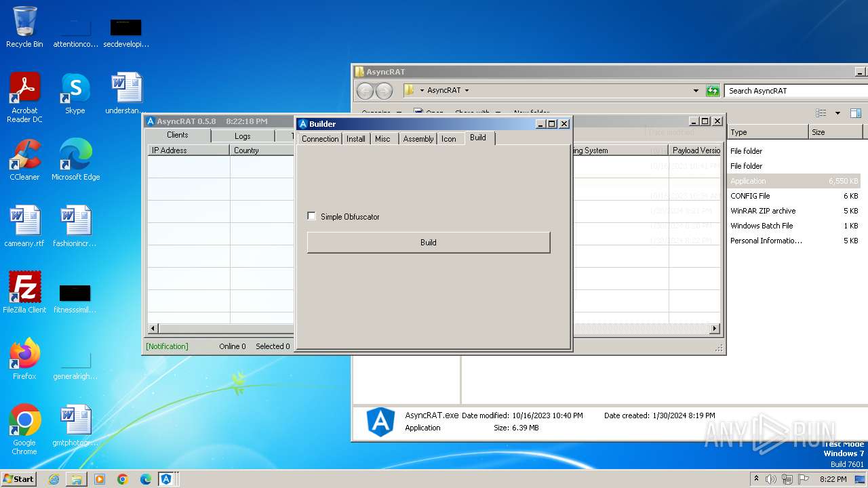Open Windows Explorer from the taskbar
Viewport: 868px width, 488px height.
coord(77,479)
